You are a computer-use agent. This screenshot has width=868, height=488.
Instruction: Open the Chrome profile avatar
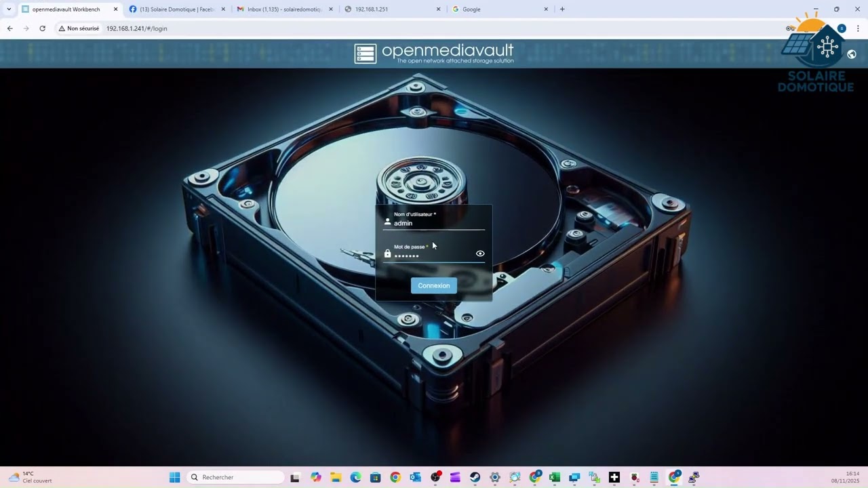coord(842,28)
